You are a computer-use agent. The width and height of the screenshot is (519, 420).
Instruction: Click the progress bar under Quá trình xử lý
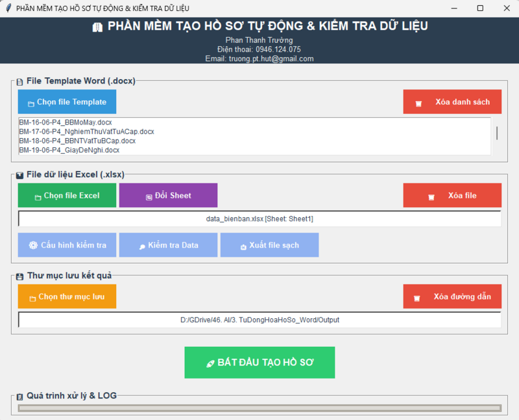click(259, 407)
